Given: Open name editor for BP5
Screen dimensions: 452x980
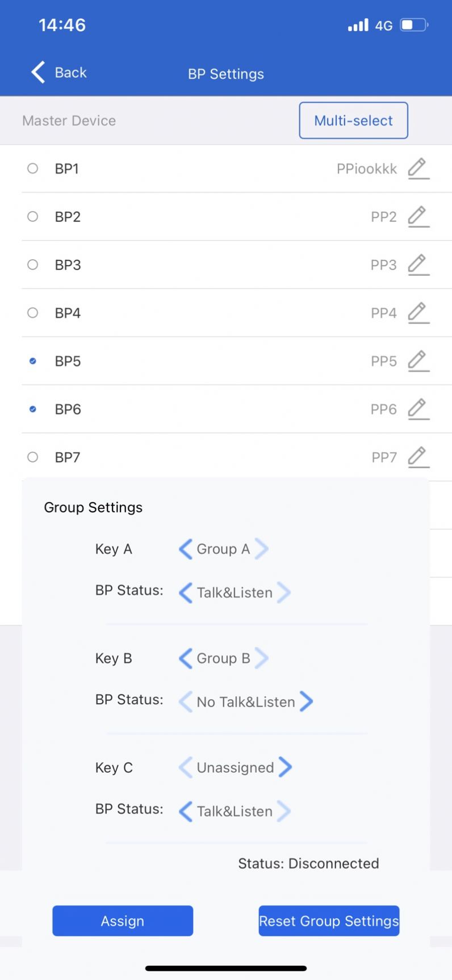Looking at the screenshot, I should coord(418,361).
